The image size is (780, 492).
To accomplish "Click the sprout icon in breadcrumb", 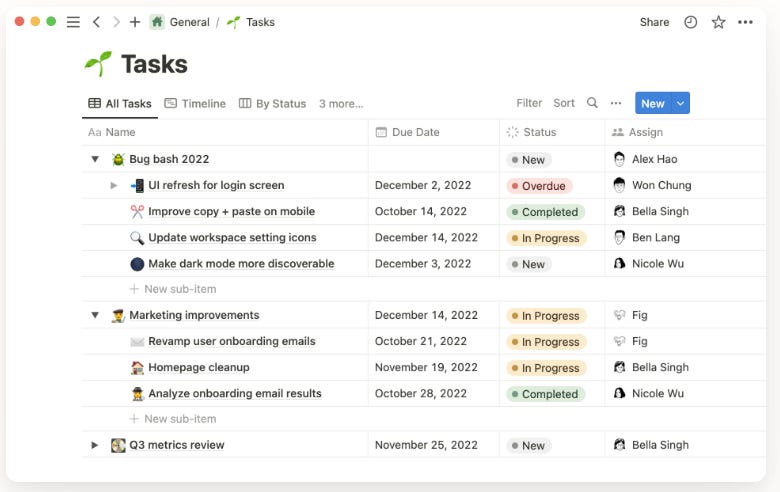I will click(x=233, y=22).
